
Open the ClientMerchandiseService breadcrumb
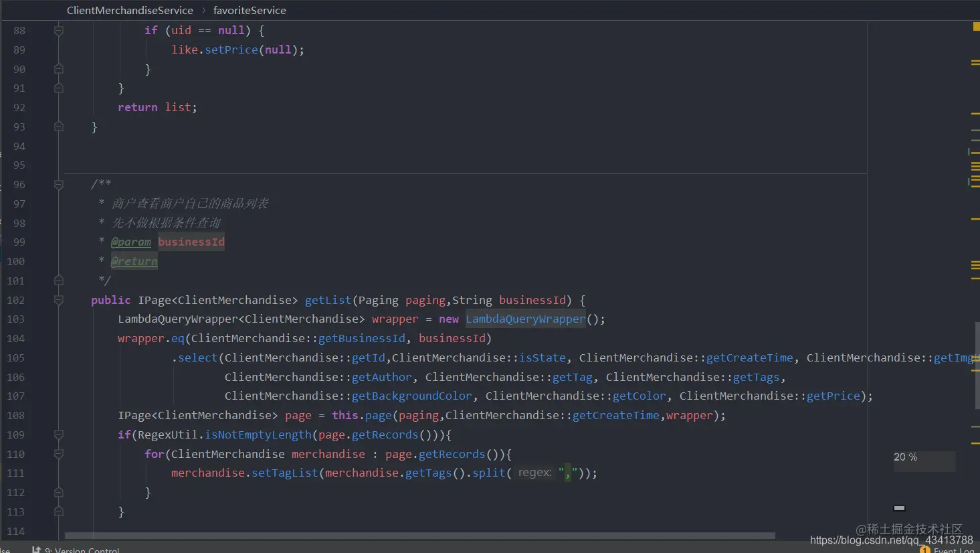130,10
